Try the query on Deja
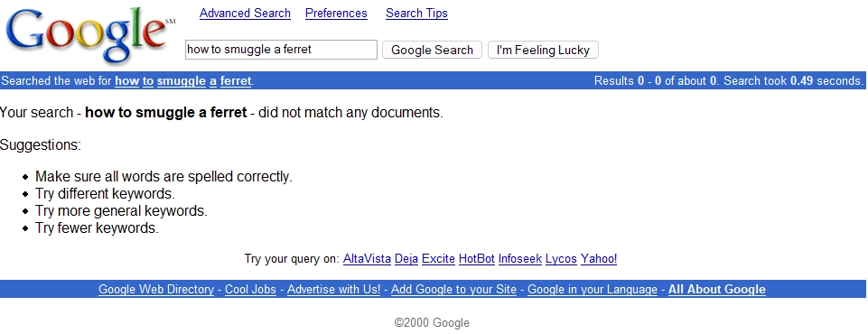Image resolution: width=868 pixels, height=334 pixels. pos(406,259)
